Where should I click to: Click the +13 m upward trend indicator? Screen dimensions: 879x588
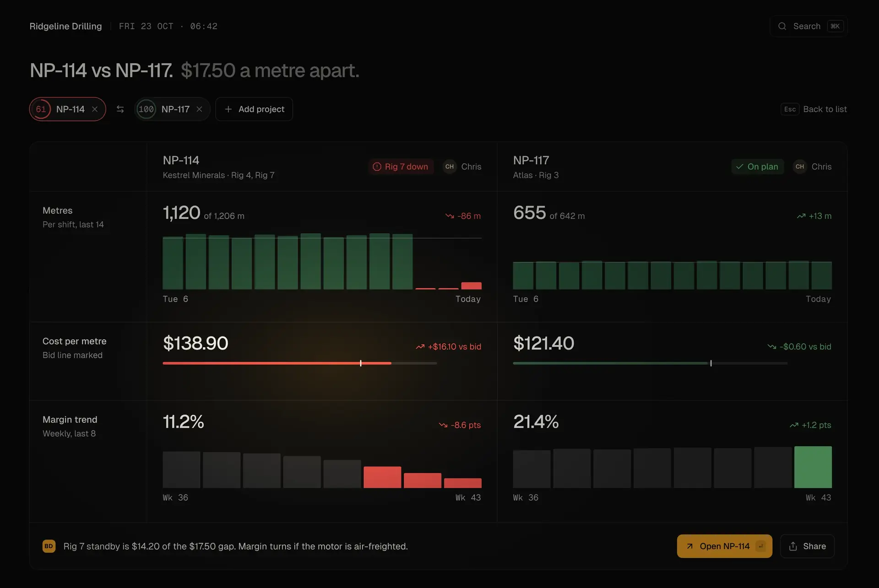(x=814, y=216)
